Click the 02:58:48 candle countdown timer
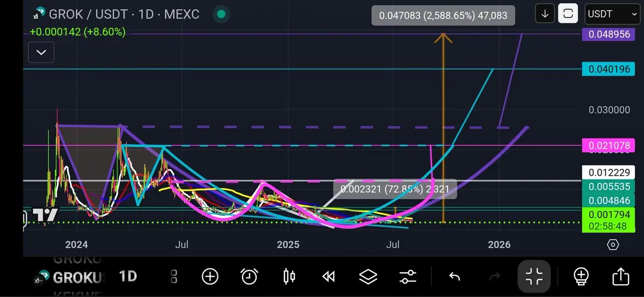The width and height of the screenshot is (644, 297). click(609, 226)
